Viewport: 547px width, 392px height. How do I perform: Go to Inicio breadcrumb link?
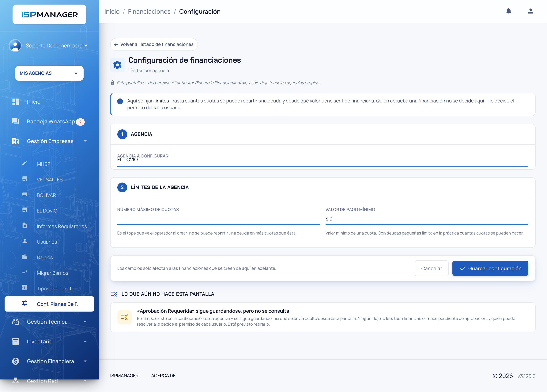[112, 12]
